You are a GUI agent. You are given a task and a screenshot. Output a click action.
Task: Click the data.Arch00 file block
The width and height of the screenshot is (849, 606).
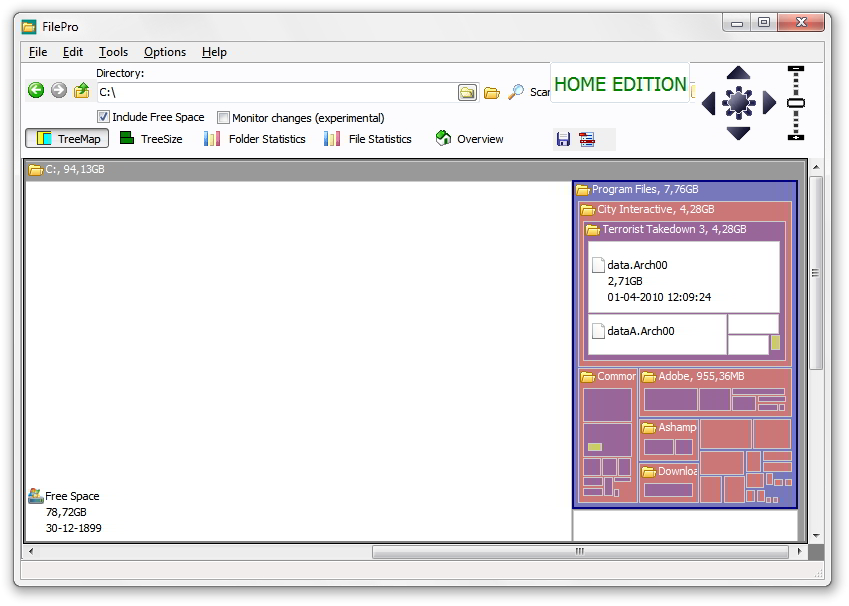(x=683, y=277)
